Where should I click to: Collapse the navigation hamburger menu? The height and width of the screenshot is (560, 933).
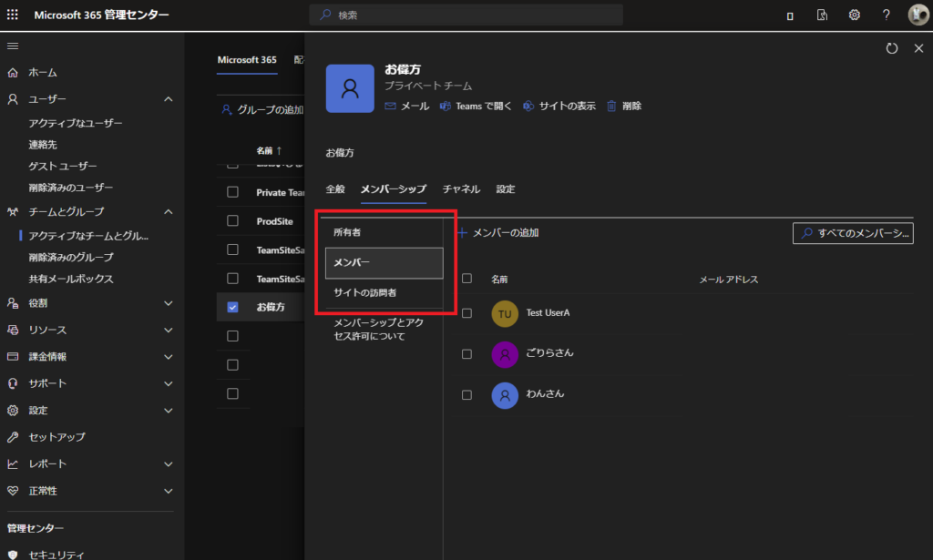click(x=13, y=46)
